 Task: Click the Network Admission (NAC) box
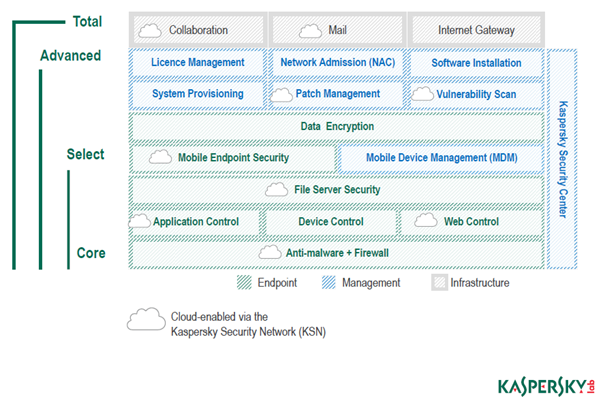338,63
